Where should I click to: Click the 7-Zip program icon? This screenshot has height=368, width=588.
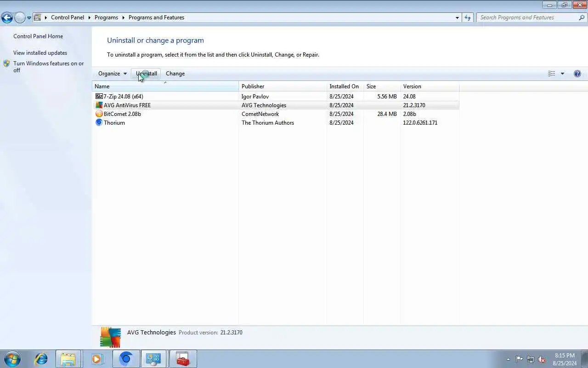point(99,96)
